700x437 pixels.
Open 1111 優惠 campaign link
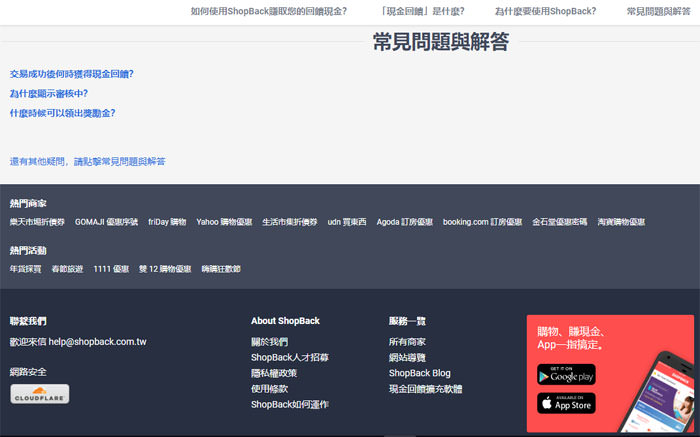pos(111,269)
